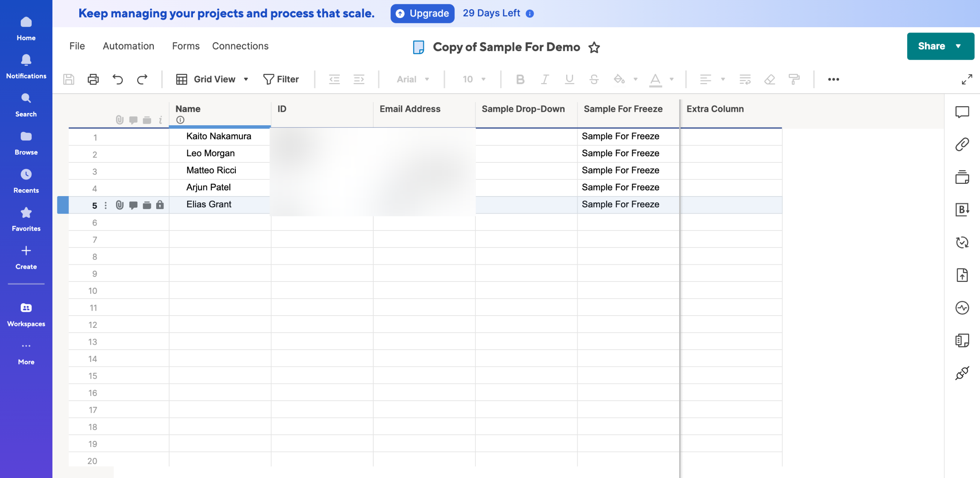980x478 pixels.
Task: Open Automation menu
Action: point(129,46)
